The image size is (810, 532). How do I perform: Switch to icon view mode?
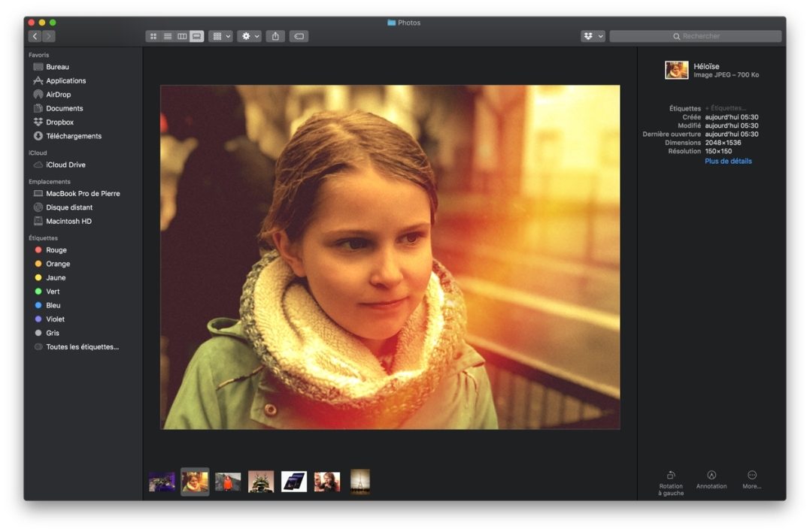click(x=153, y=36)
